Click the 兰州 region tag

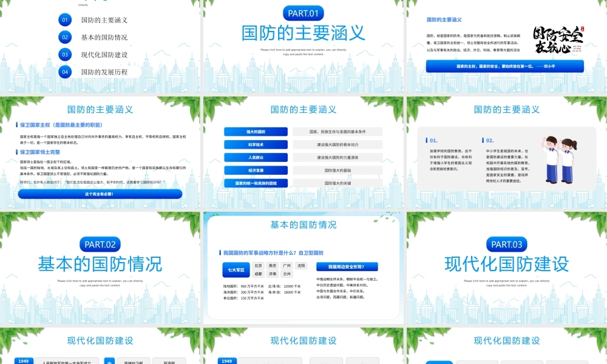tap(287, 274)
